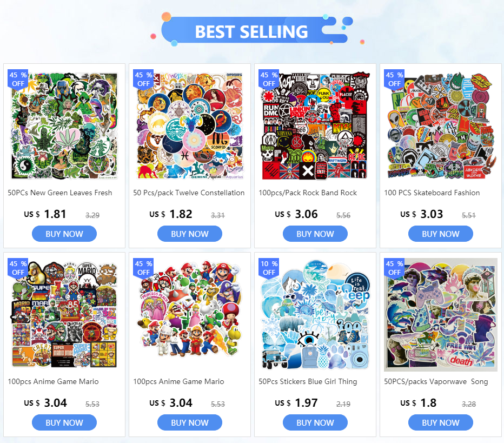Click Buy Now for Vaporwave Song pack
This screenshot has height=443, width=504.
(441, 422)
